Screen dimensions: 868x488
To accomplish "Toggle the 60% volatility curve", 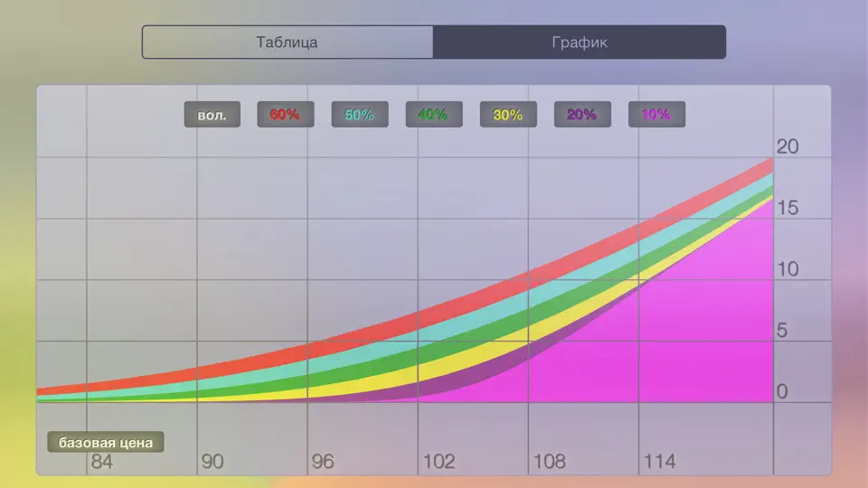I will (286, 115).
